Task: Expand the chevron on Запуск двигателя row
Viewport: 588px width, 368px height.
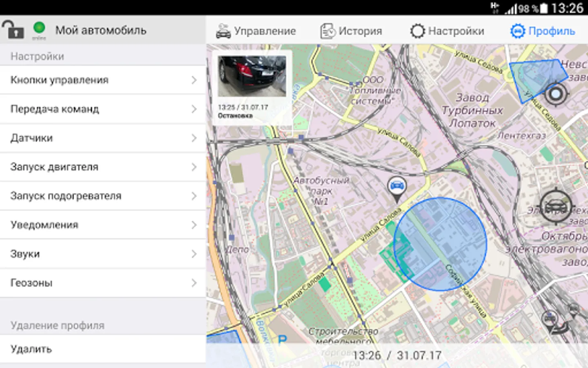Action: click(x=194, y=167)
